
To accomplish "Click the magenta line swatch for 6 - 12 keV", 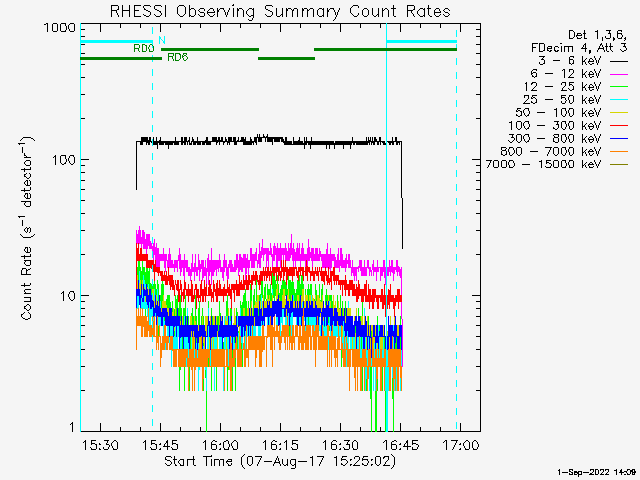I will (619, 75).
